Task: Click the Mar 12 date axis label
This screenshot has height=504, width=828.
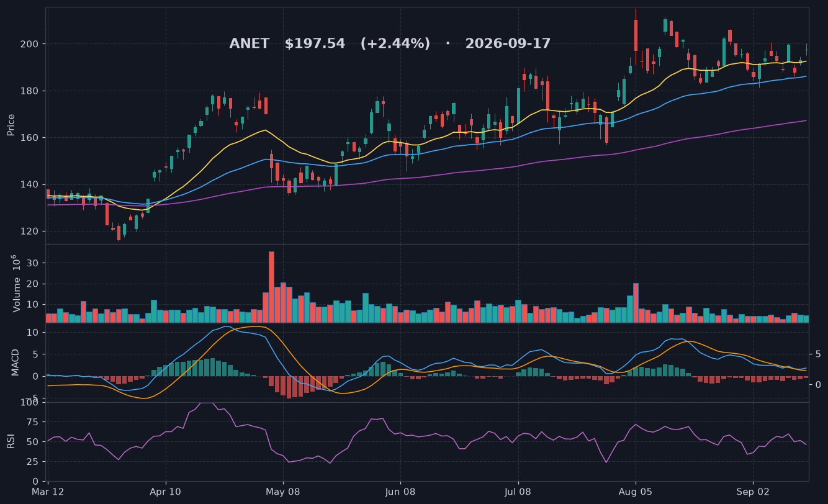Action: coord(48,491)
